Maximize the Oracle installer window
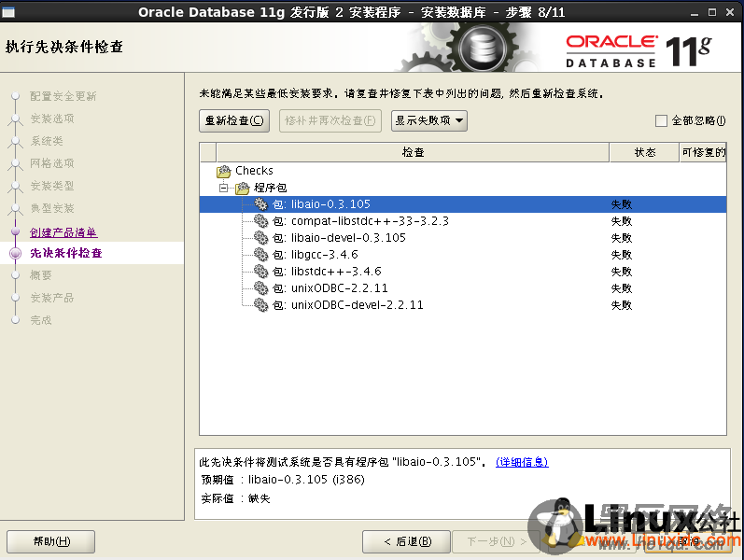Image resolution: width=744 pixels, height=560 pixels. (x=712, y=12)
